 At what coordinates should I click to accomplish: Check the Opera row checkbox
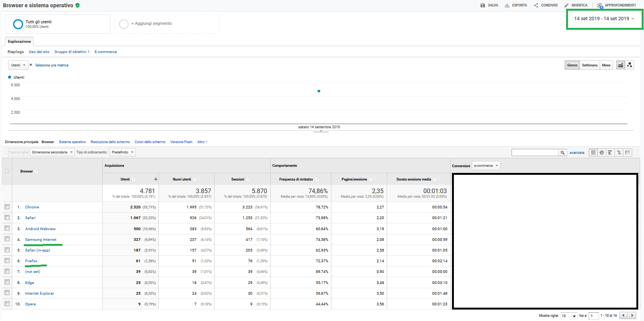tap(7, 303)
